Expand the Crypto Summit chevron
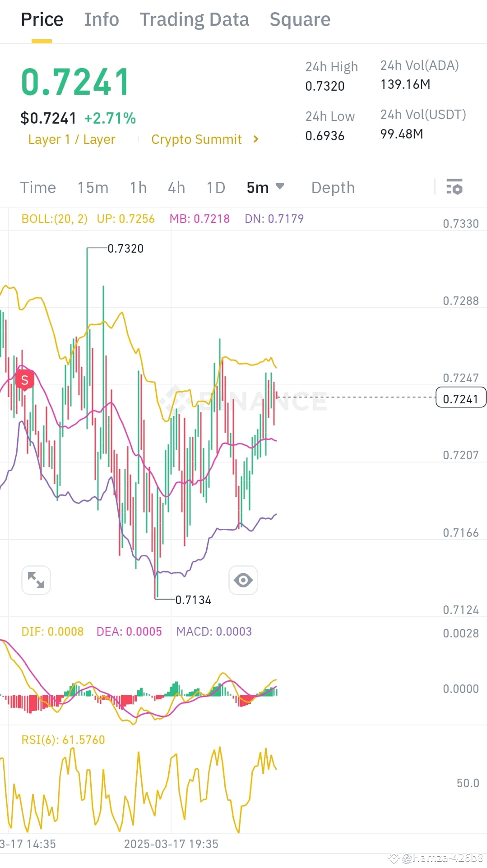487x868 pixels. pos(256,139)
